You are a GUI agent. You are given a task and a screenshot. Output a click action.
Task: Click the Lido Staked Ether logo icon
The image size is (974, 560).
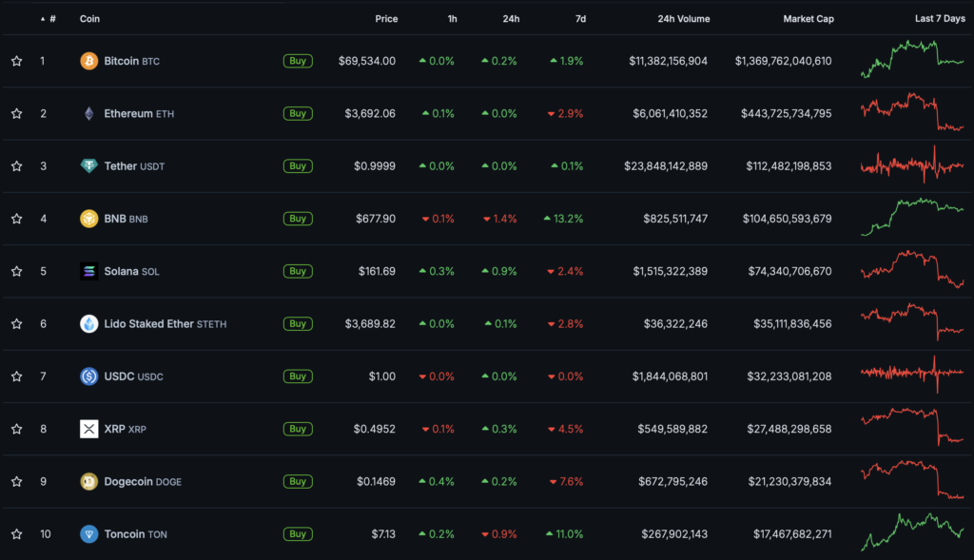pyautogui.click(x=88, y=324)
